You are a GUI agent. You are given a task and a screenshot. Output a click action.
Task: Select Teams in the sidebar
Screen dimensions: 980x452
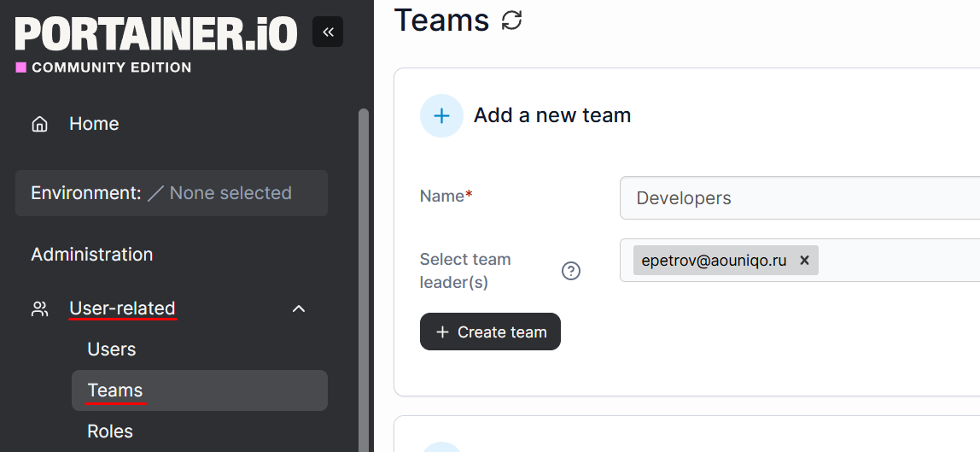click(200, 390)
